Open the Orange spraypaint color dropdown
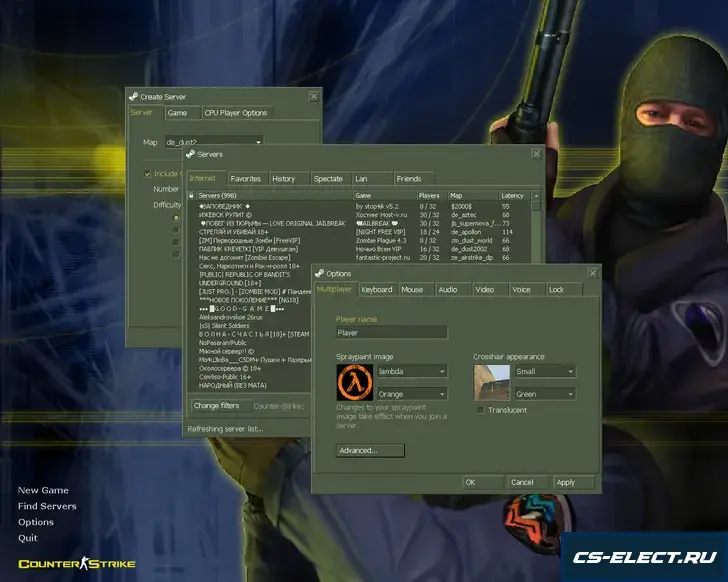 (x=412, y=394)
